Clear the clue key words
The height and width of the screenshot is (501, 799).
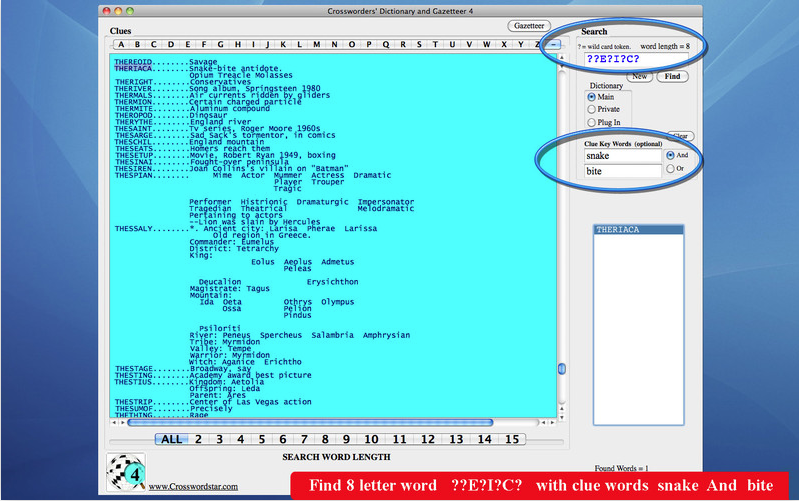pyautogui.click(x=681, y=136)
